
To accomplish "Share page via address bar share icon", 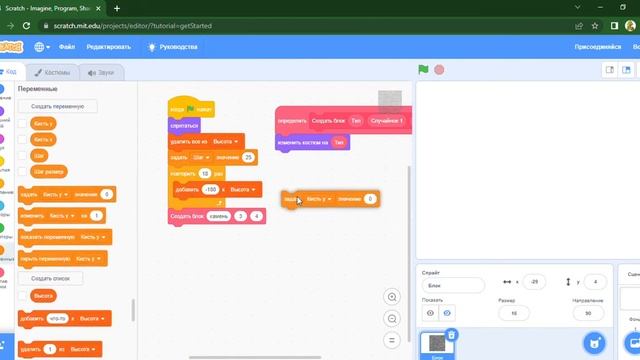I will point(578,26).
